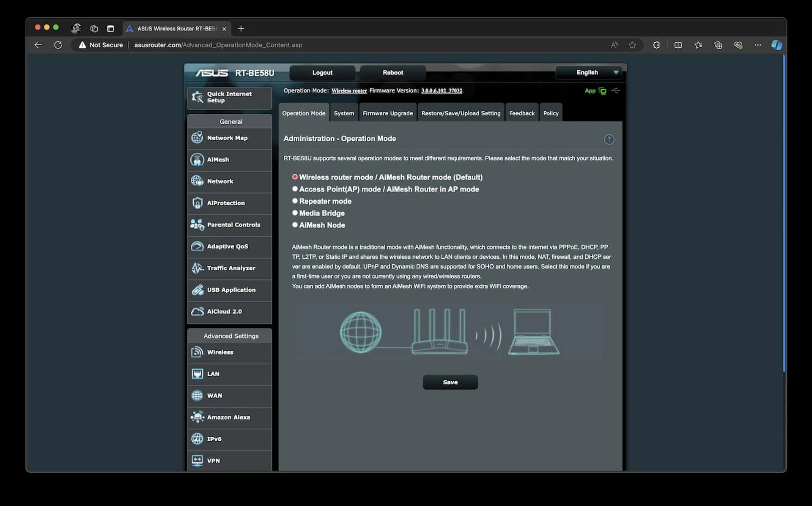812x506 pixels.
Task: Reload the page with refresh icon
Action: (x=58, y=45)
